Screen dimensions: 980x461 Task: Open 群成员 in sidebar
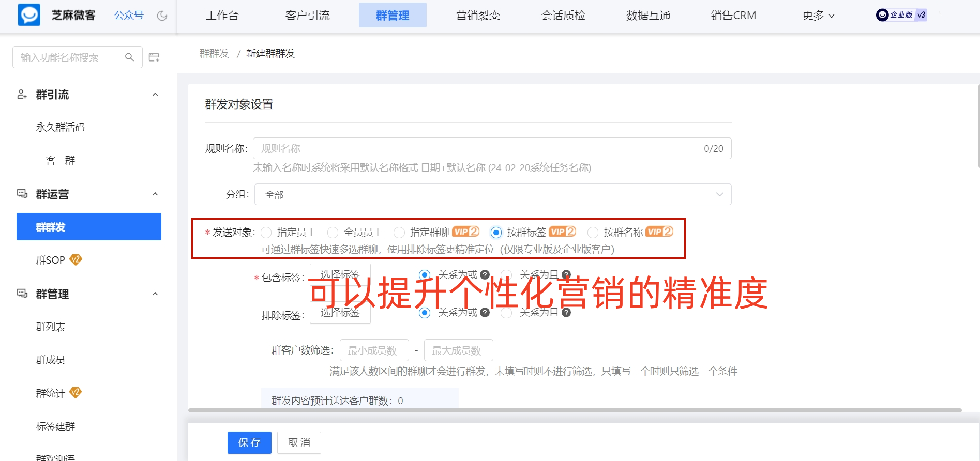click(x=51, y=360)
